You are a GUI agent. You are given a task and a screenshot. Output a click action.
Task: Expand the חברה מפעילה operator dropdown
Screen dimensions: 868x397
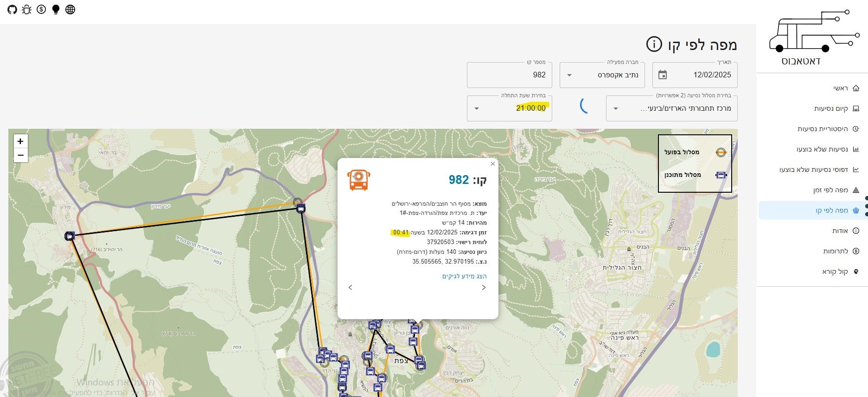pyautogui.click(x=602, y=75)
